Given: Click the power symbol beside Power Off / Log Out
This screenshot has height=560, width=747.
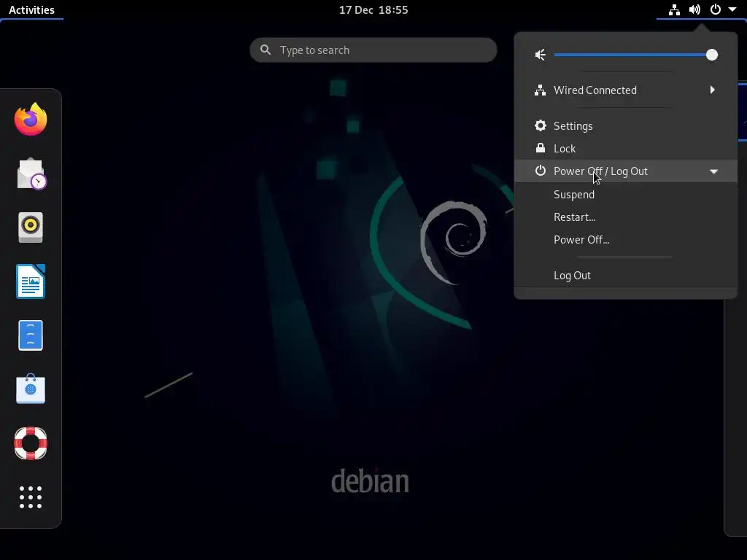Looking at the screenshot, I should (x=541, y=171).
